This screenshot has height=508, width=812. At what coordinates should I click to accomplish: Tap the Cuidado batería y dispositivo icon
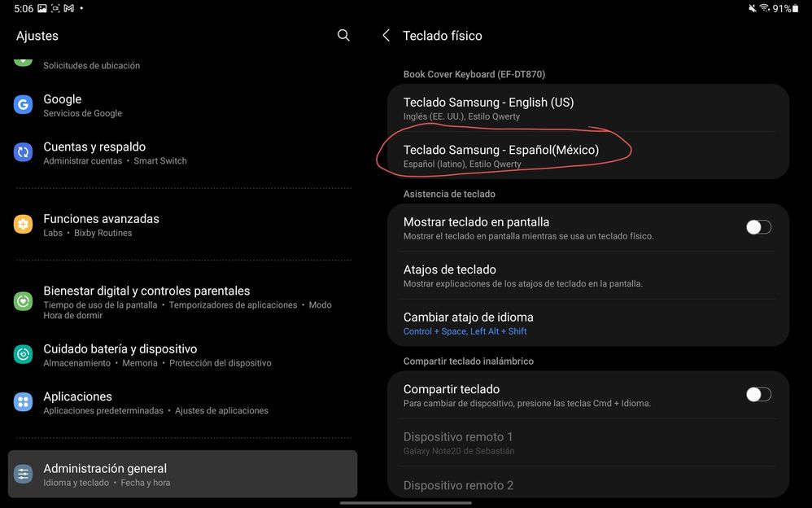pyautogui.click(x=23, y=355)
